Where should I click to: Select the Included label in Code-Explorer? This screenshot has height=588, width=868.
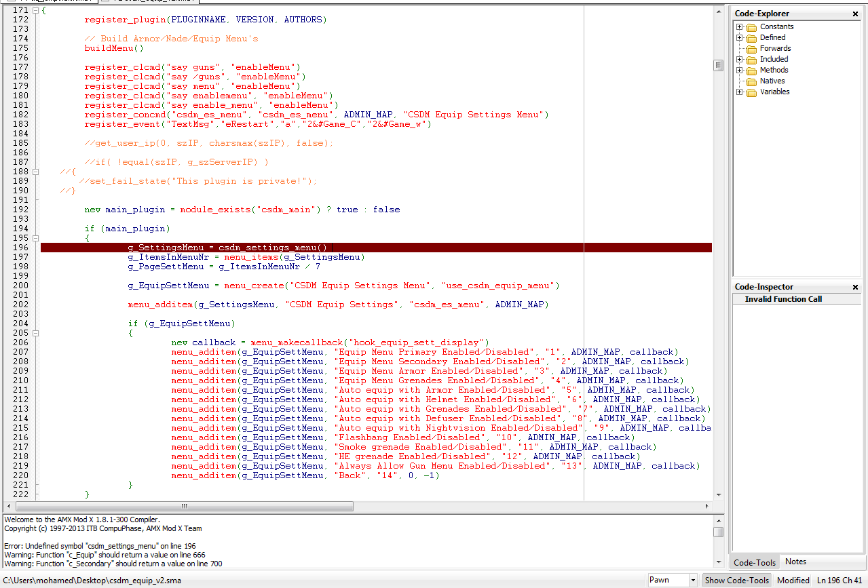tap(774, 60)
